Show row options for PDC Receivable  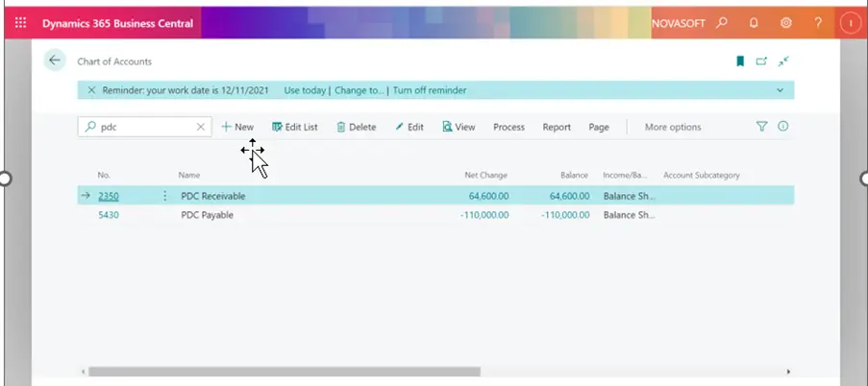tap(164, 196)
